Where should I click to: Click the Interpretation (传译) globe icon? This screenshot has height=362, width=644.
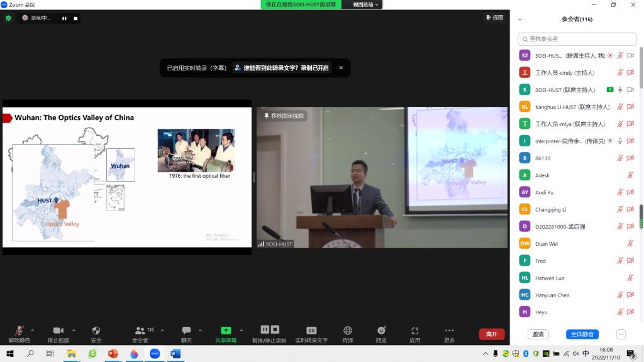tap(347, 331)
